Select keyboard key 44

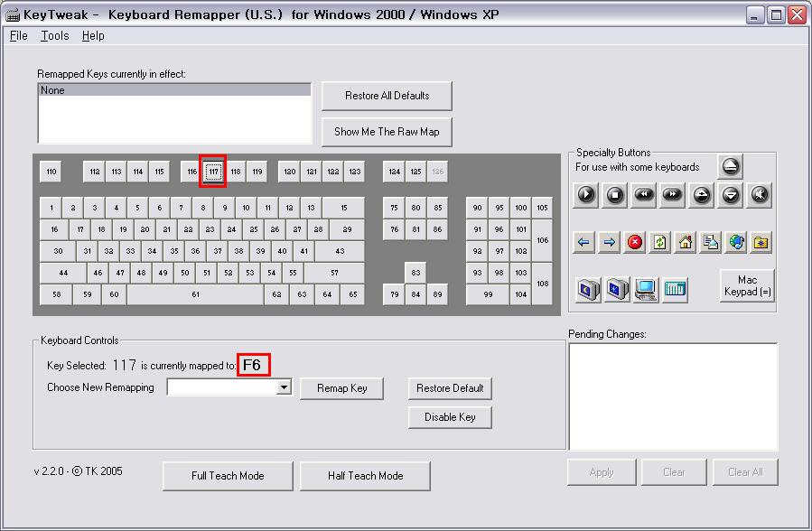pos(63,273)
